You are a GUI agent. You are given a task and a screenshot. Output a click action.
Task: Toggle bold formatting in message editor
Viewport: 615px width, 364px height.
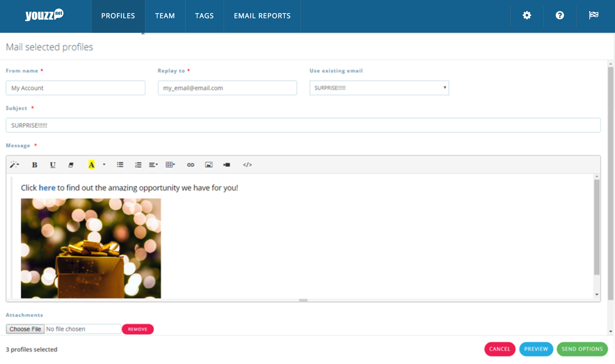tap(35, 165)
